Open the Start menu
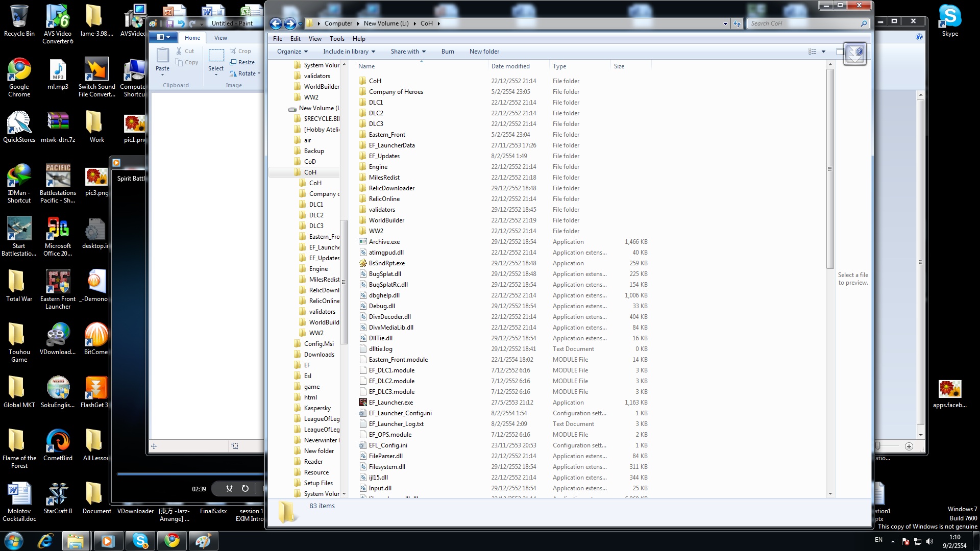 tap(14, 541)
